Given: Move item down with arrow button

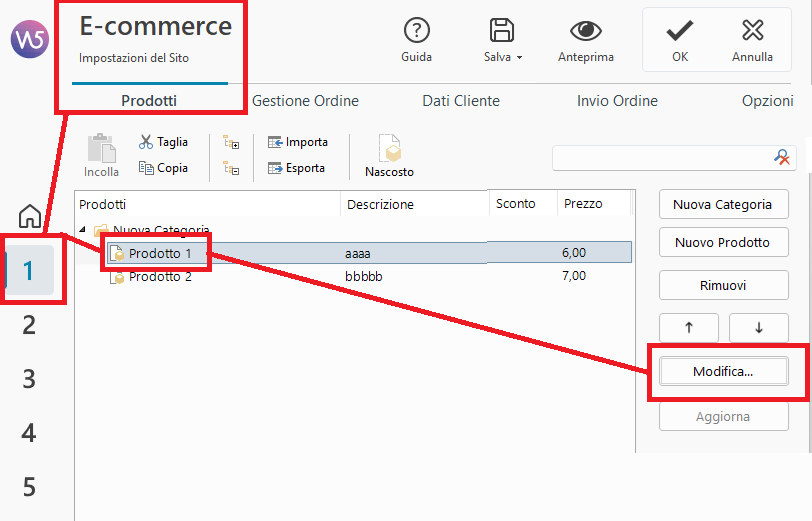Looking at the screenshot, I should (759, 327).
